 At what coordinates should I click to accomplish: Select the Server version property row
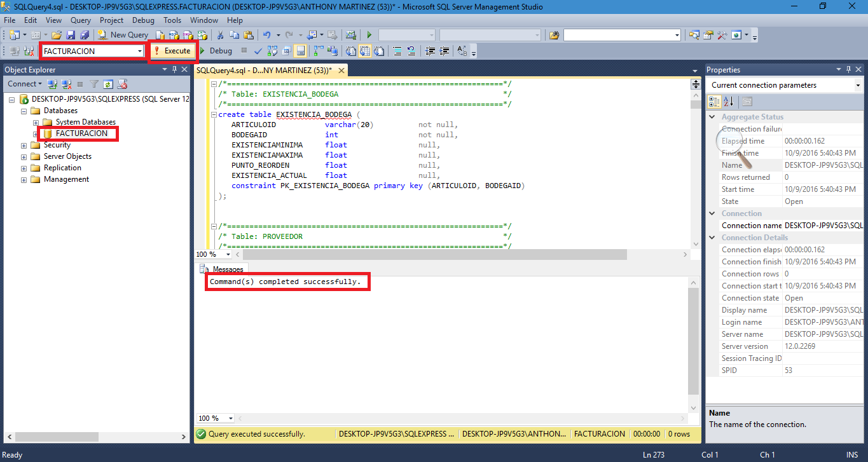[785, 346]
